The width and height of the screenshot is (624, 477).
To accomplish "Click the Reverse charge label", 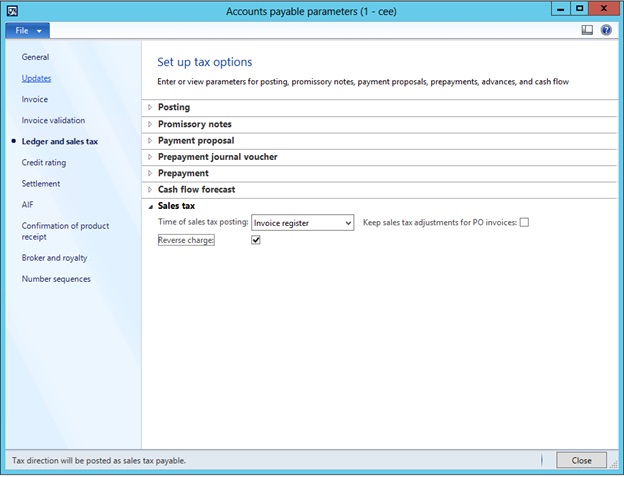I will coord(186,240).
